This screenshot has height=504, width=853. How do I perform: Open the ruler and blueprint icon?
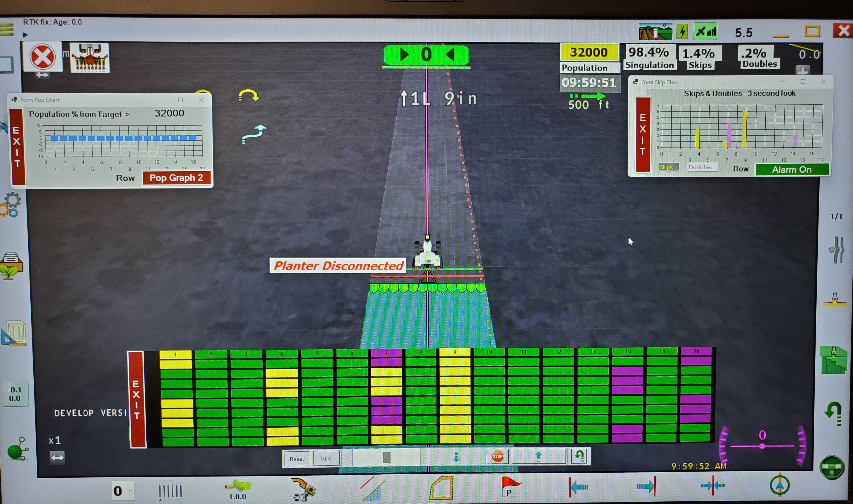tap(14, 333)
